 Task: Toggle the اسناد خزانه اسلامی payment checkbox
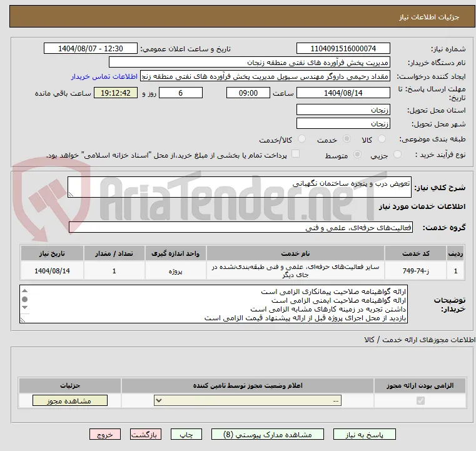(295, 154)
